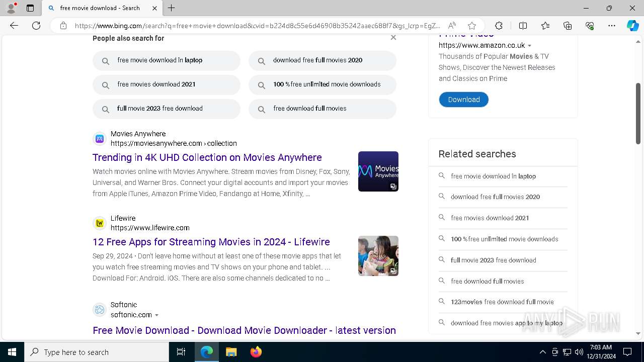The width and height of the screenshot is (644, 362).
Task: Open Copilot sidebar icon
Action: click(632, 26)
